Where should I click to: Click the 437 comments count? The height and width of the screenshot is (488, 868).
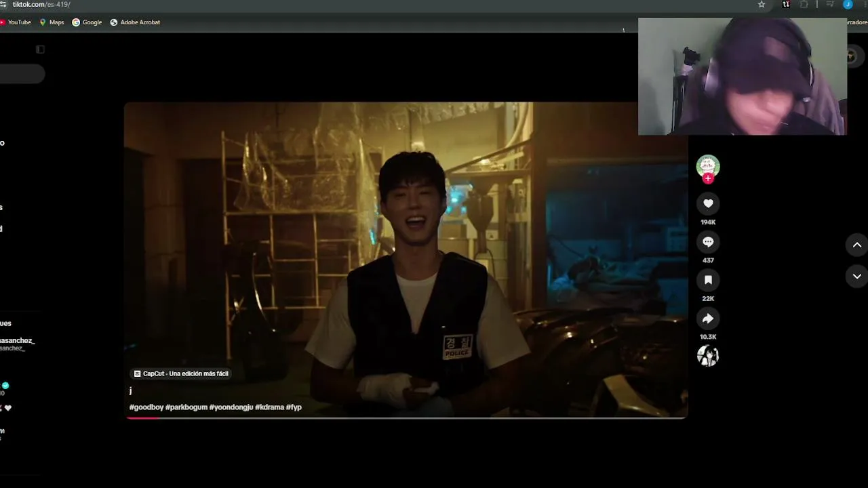(708, 260)
